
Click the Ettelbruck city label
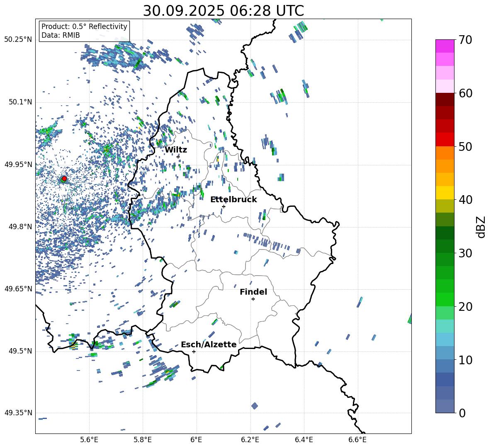pos(233,200)
